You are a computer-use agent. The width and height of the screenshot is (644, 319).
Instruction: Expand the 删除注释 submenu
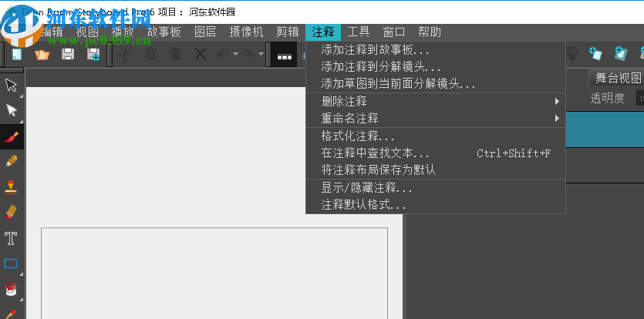[x=436, y=102]
